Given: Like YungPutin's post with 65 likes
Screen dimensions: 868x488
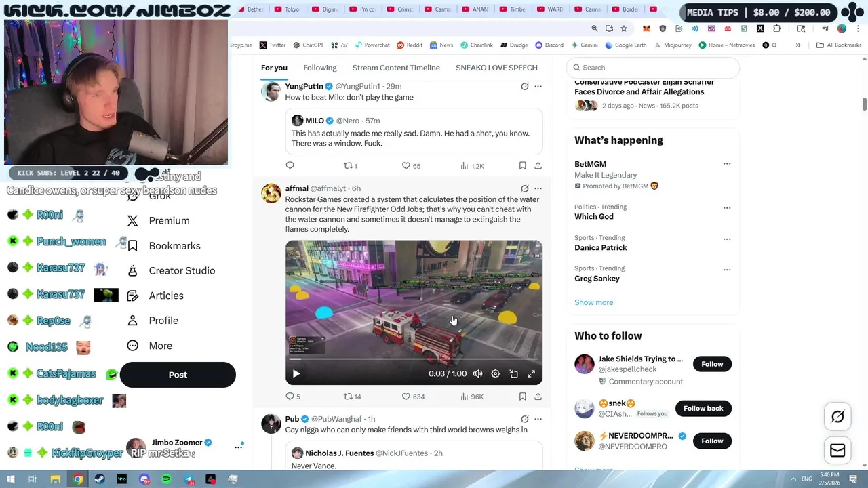Looking at the screenshot, I should point(411,165).
